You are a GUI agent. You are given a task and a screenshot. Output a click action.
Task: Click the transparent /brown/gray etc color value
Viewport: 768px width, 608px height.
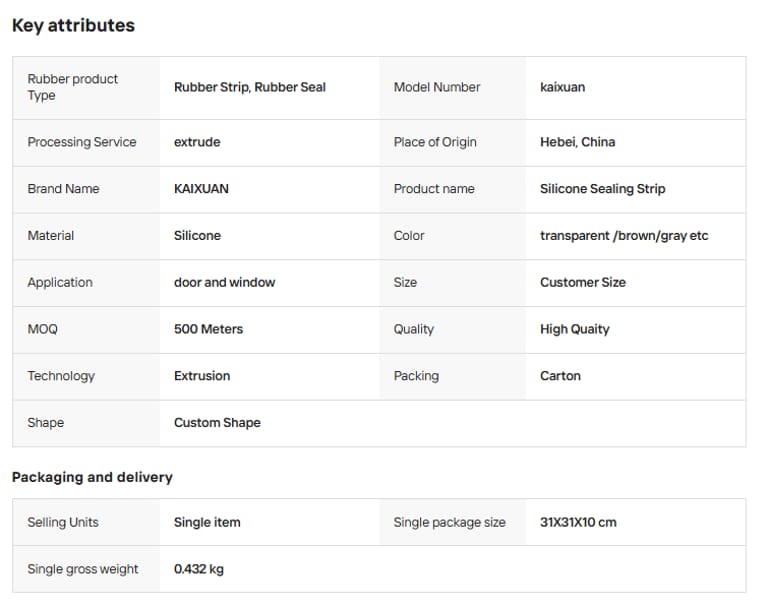[x=624, y=236]
